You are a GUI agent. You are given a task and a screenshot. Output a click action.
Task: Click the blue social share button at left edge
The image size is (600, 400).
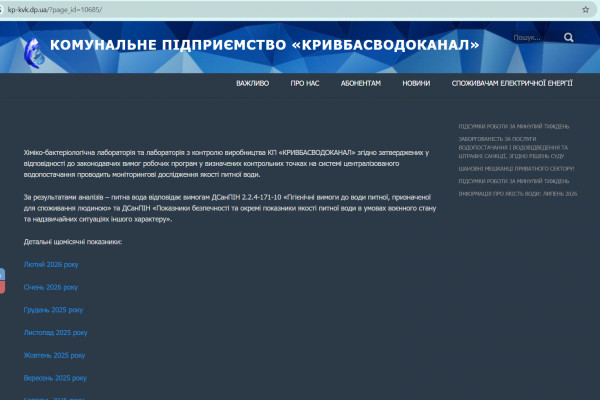coord(2,274)
